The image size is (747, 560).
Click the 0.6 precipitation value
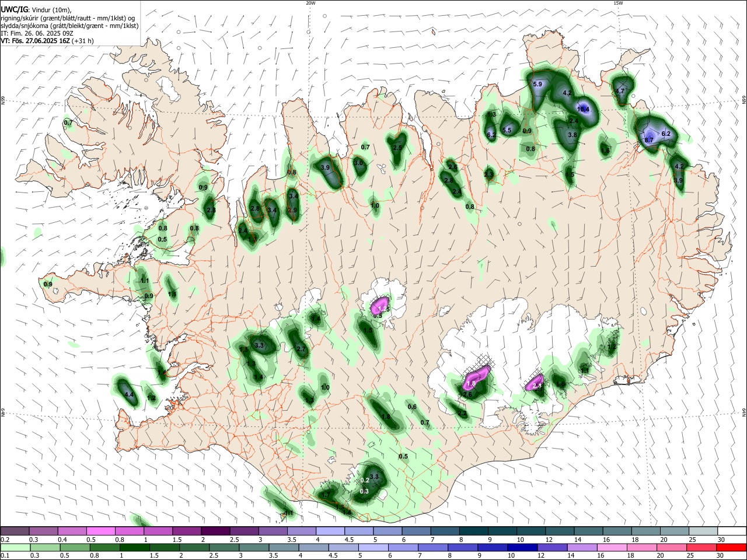[x=412, y=407]
